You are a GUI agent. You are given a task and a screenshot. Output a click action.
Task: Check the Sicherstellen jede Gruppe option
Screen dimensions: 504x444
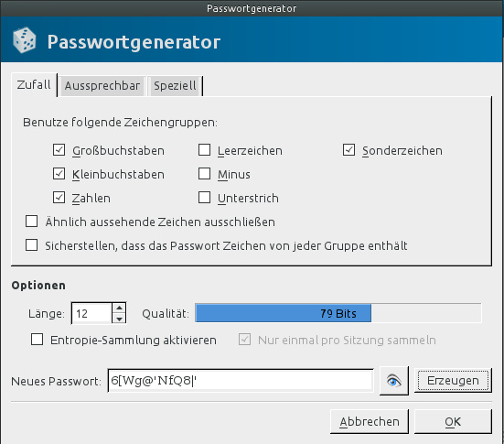[31, 245]
